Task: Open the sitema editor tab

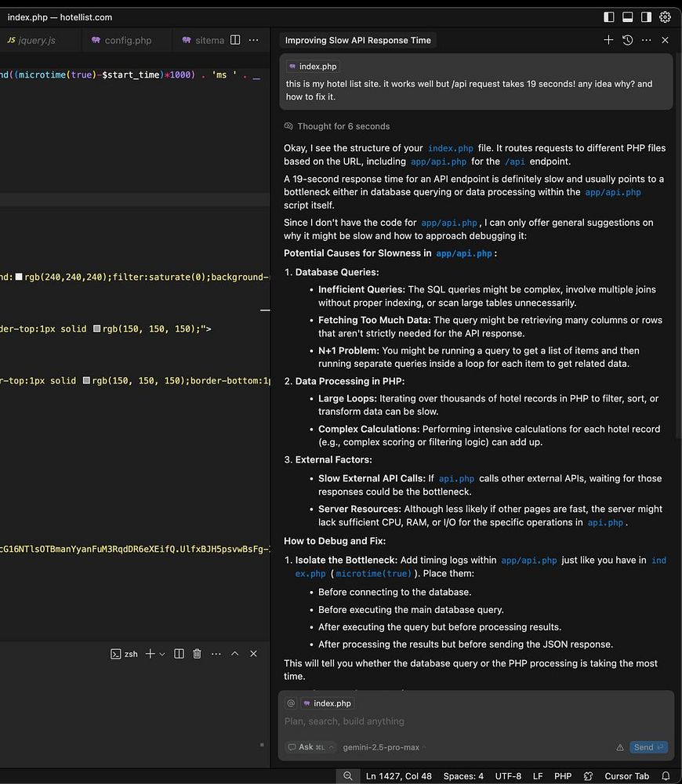Action: point(203,41)
